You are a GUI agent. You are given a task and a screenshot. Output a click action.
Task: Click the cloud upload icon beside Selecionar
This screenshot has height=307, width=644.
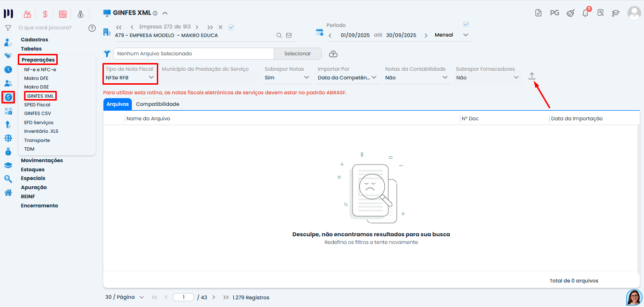(332, 53)
